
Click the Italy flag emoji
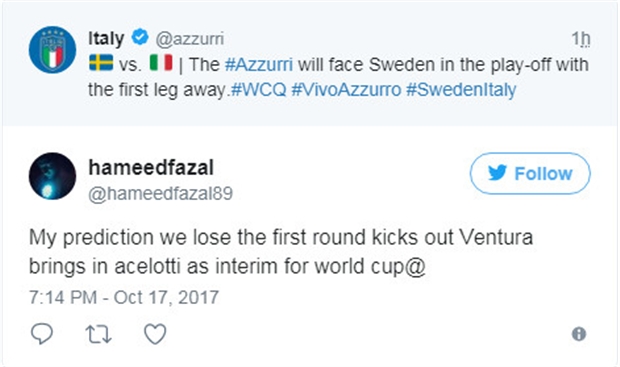point(161,63)
